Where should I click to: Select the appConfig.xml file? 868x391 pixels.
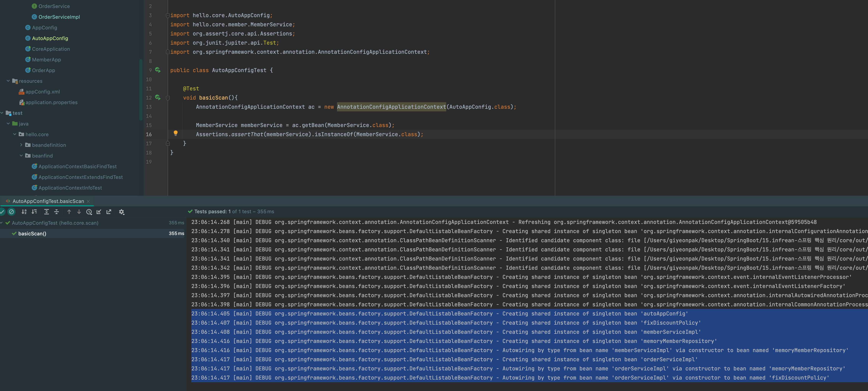[x=42, y=92]
